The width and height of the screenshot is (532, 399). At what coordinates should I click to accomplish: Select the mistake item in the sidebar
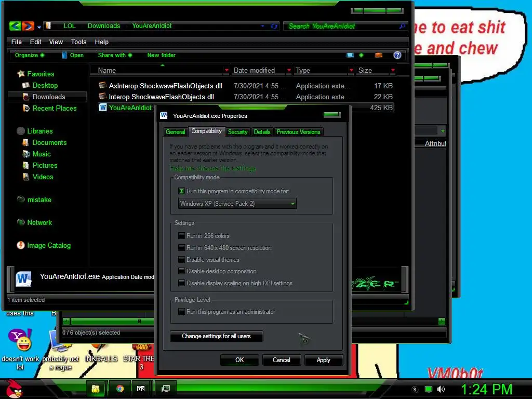tap(34, 199)
